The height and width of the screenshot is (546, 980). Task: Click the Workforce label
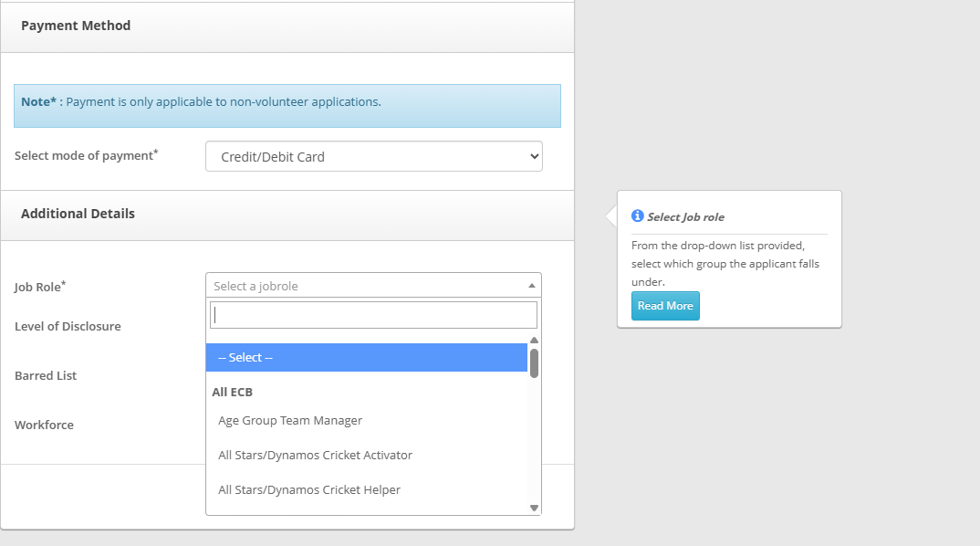[44, 425]
